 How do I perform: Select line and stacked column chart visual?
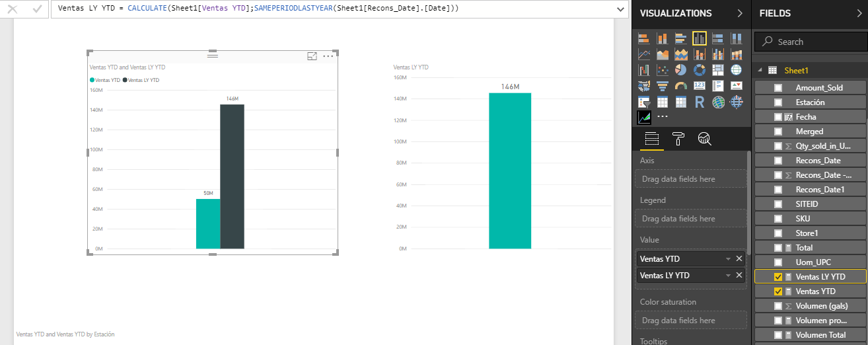tap(700, 54)
